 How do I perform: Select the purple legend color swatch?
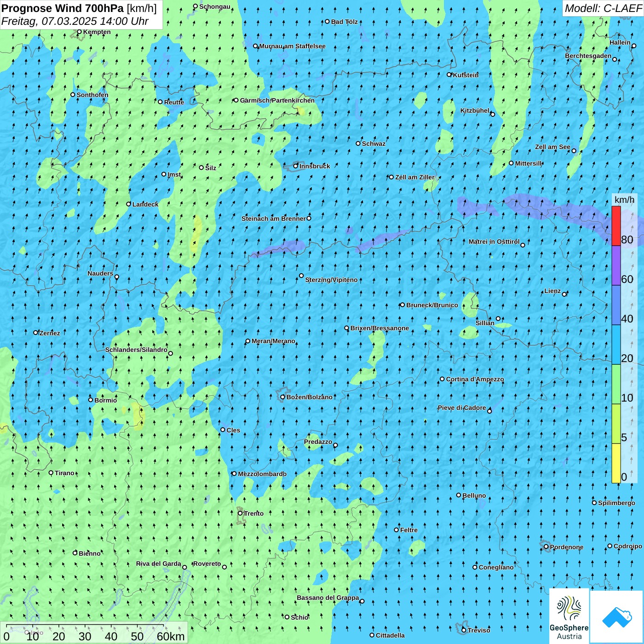[x=616, y=265]
